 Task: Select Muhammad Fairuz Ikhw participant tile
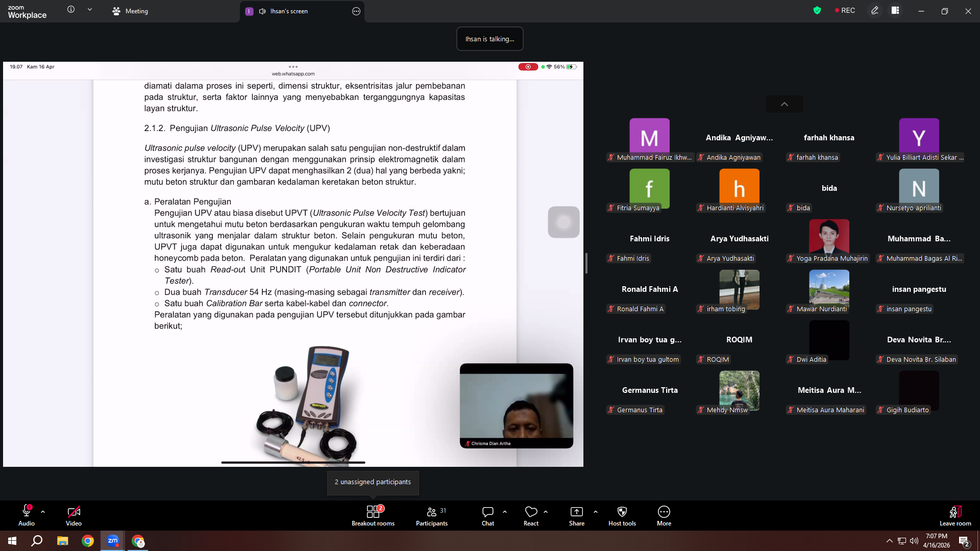tap(649, 140)
